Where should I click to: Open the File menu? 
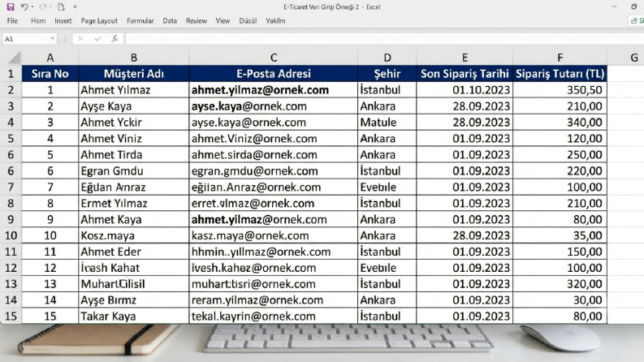tap(12, 20)
